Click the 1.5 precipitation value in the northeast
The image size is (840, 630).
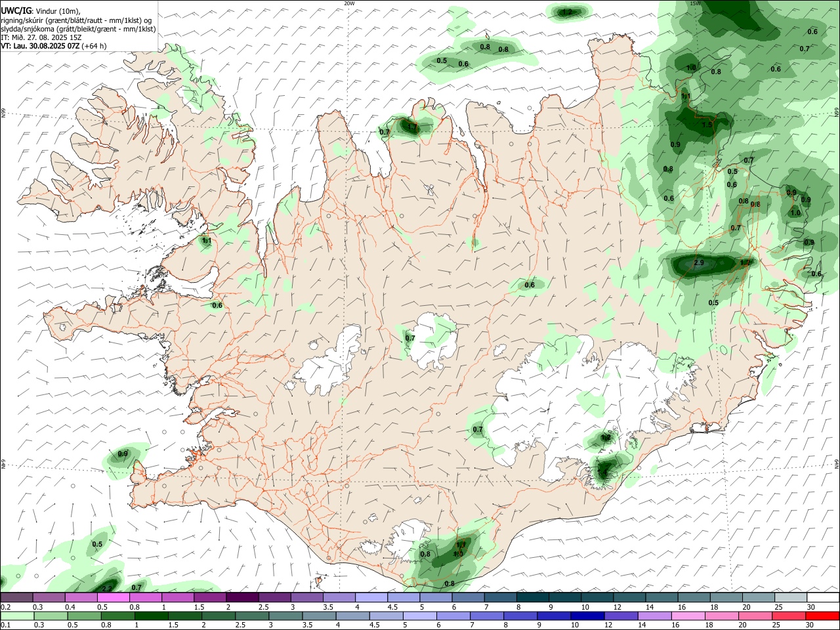(x=707, y=124)
